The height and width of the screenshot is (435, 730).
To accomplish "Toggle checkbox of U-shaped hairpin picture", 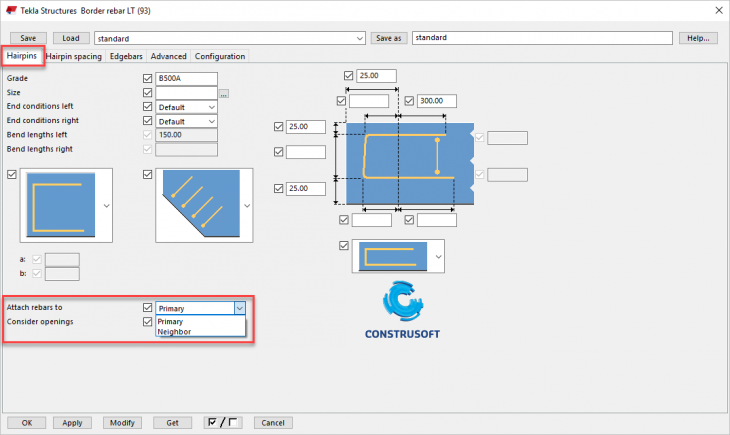I will pos(344,245).
